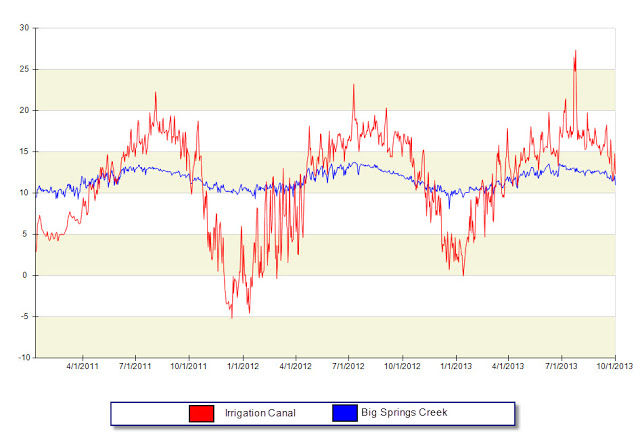640x432 pixels.
Task: Click the 10/1/2013 x-axis date label
Action: pos(615,366)
